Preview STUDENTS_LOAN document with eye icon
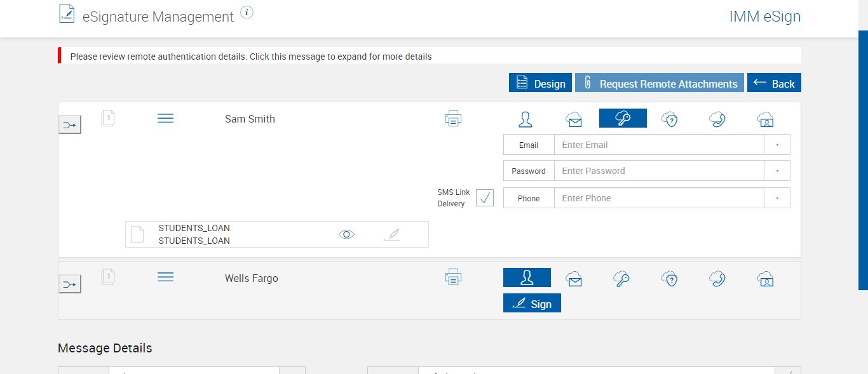 (346, 234)
